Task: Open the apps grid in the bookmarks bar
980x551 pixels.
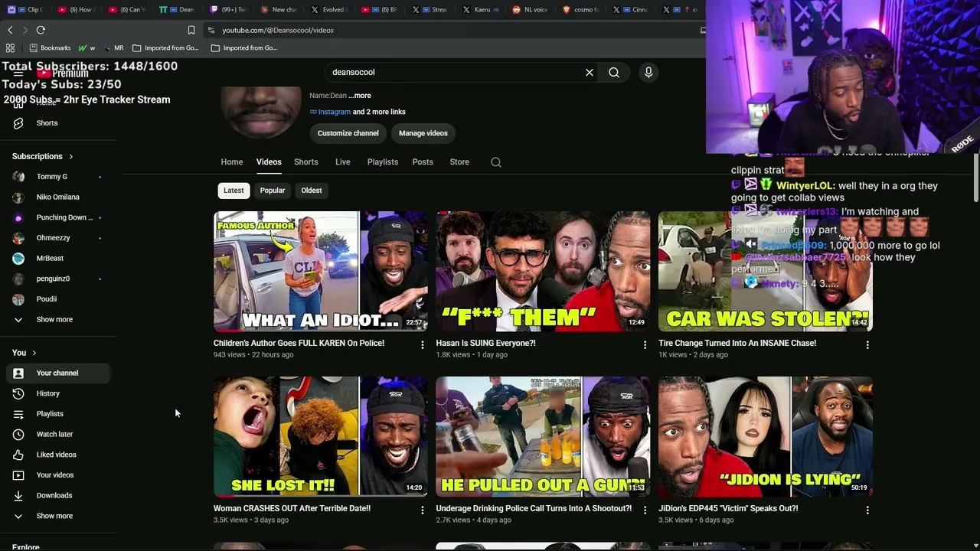Action: 10,47
